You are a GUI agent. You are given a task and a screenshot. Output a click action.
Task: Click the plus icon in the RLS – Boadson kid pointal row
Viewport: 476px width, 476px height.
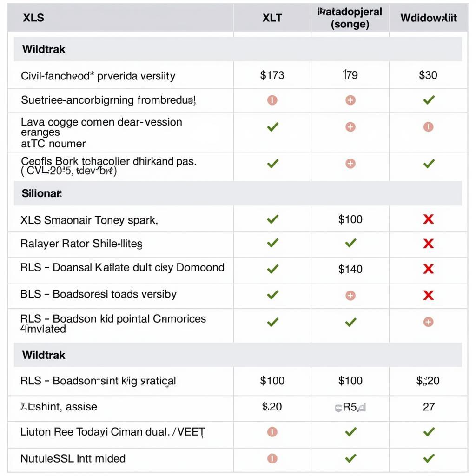(x=429, y=322)
